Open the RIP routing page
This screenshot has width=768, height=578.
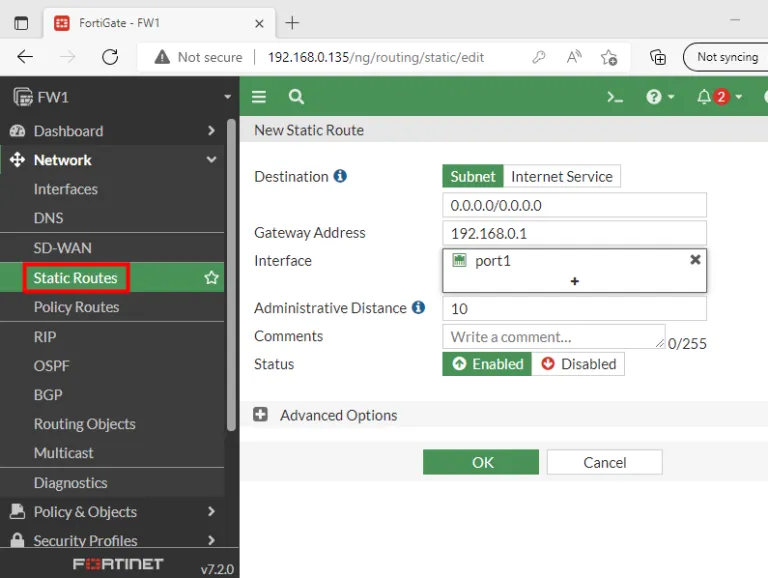pos(45,337)
